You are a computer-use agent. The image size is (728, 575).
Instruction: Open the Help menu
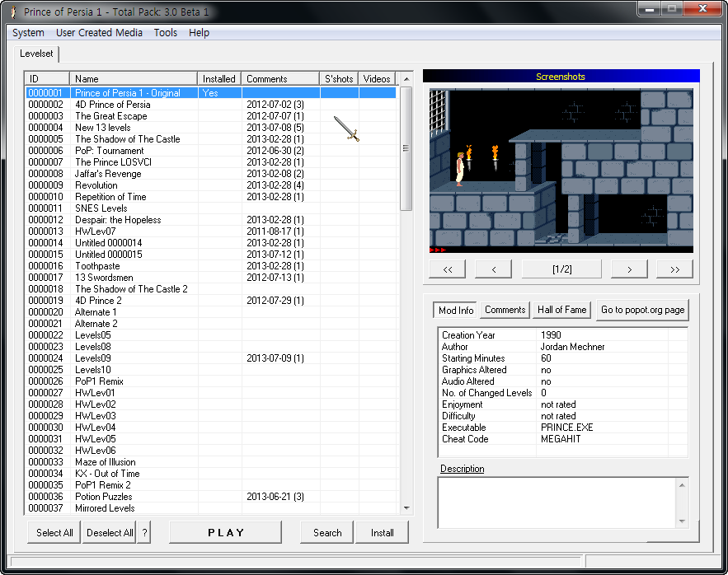point(199,33)
